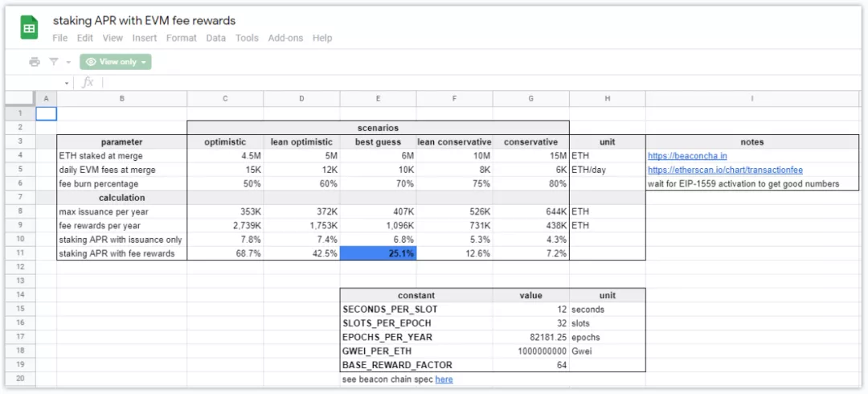
Task: Select the highlighted blue 25.1% cell
Action: tap(378, 253)
